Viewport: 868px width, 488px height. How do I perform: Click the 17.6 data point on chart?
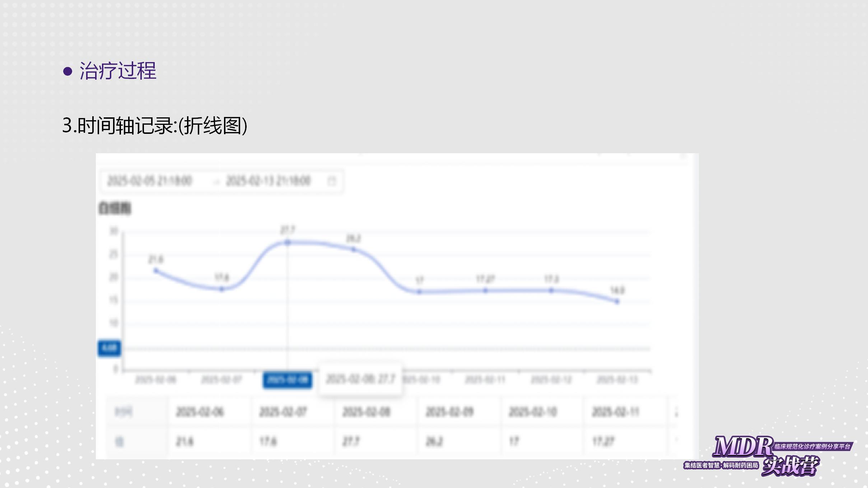[222, 289]
